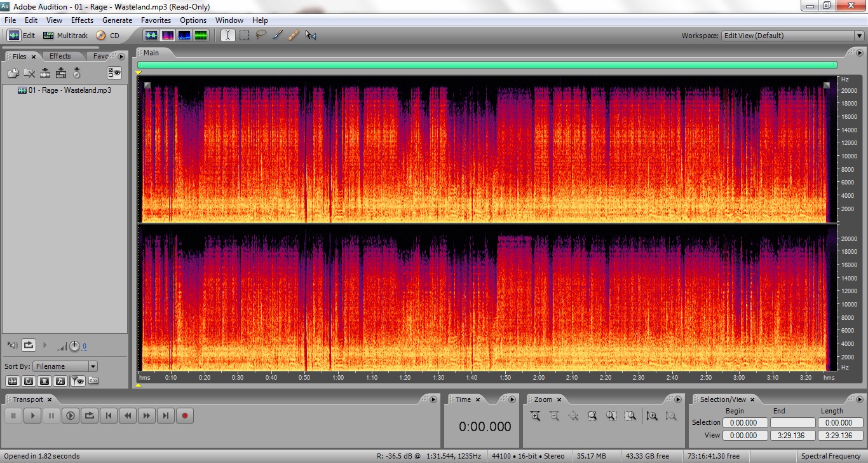Pick the Spot Healing Brush tool
The height and width of the screenshot is (463, 868).
click(x=293, y=36)
